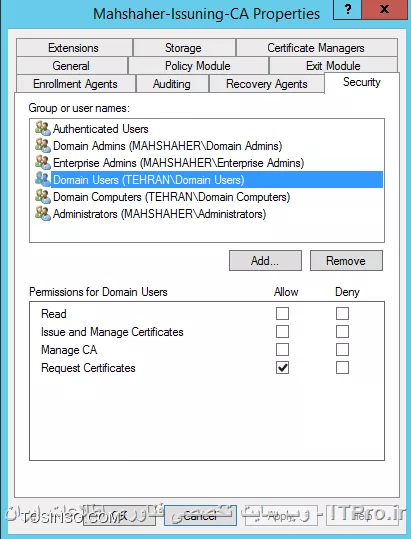
Task: Click the Cancel button
Action: click(x=200, y=515)
